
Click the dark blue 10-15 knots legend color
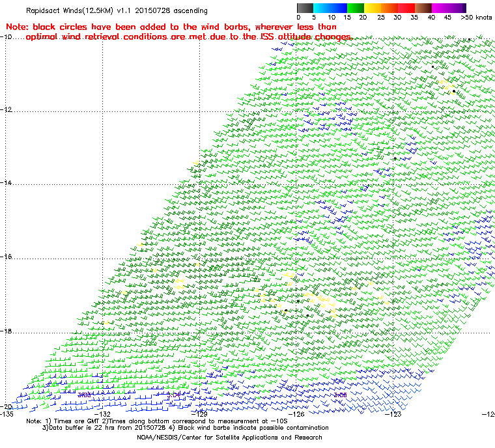(x=339, y=8)
